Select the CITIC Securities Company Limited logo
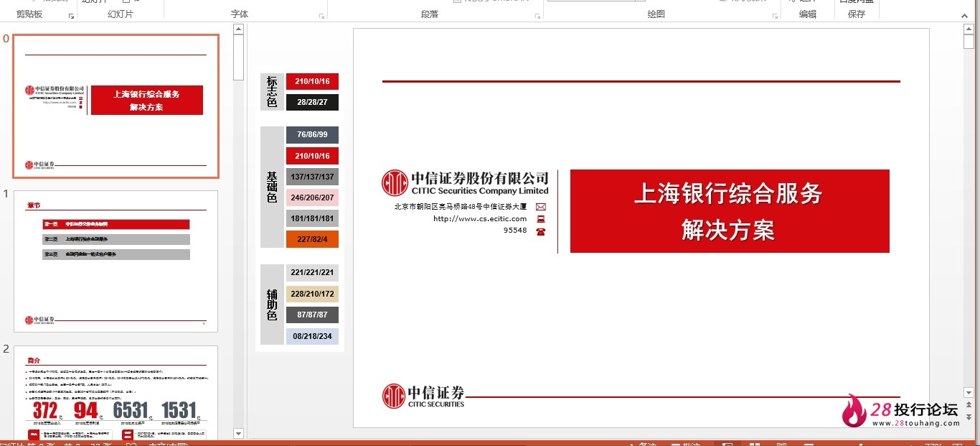 coord(465,183)
